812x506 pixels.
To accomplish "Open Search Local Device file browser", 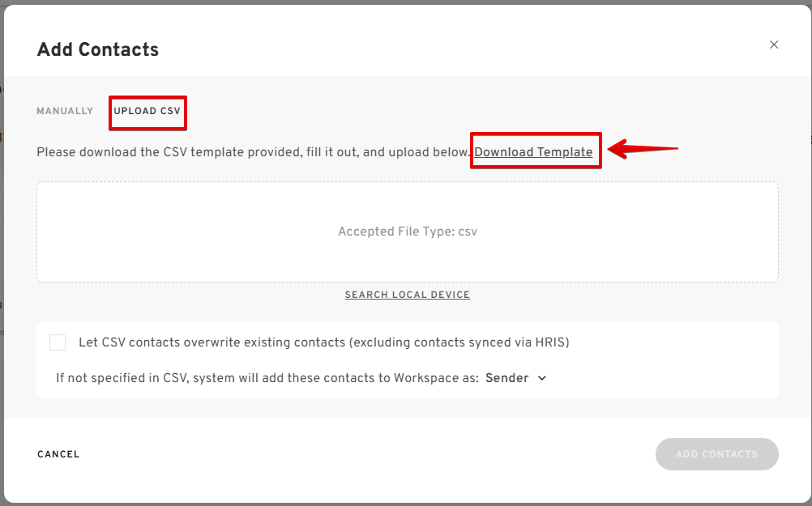I will click(408, 295).
